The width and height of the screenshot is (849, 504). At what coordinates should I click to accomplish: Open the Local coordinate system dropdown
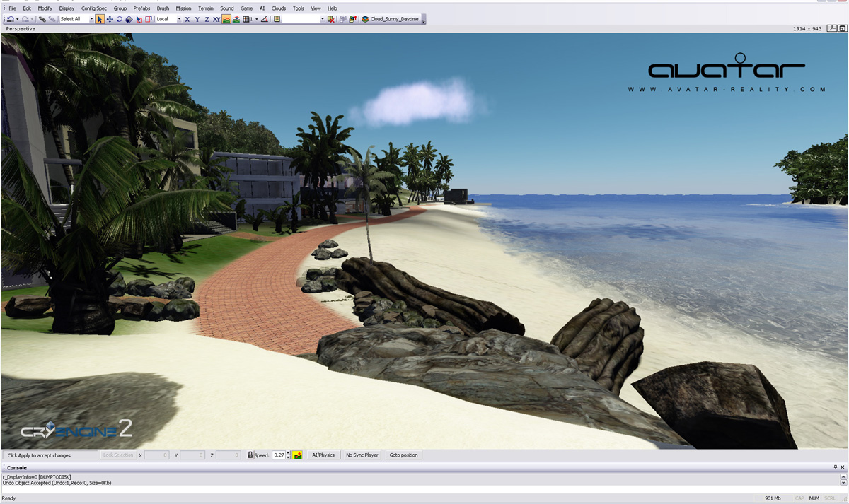coord(179,19)
